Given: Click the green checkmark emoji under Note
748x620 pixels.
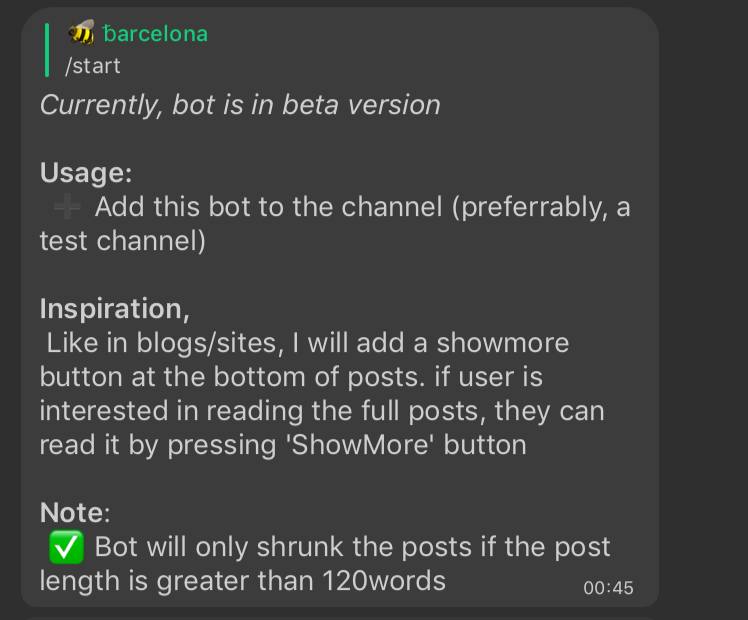Looking at the screenshot, I should 65,547.
